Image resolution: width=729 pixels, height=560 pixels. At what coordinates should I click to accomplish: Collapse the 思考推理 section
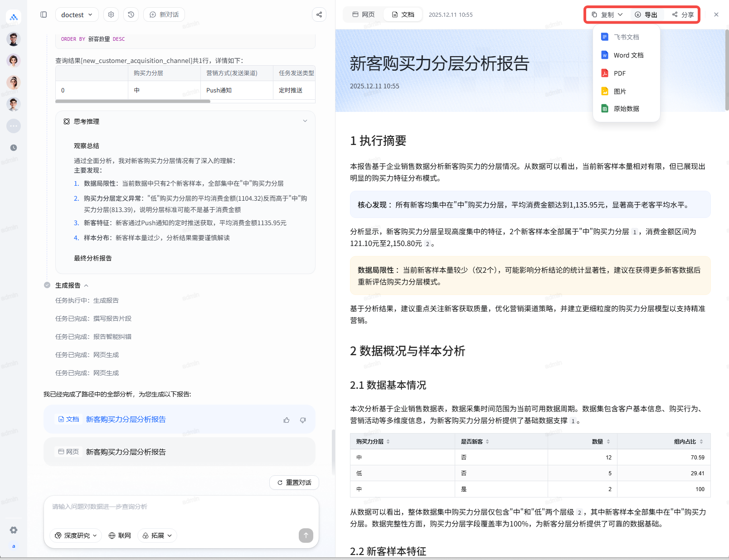[305, 121]
